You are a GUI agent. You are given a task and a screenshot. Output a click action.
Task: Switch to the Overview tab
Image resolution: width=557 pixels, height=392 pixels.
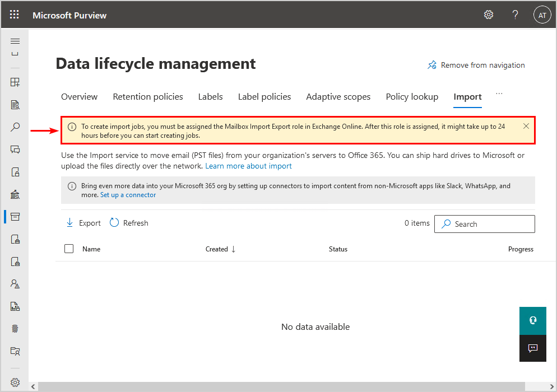click(79, 96)
